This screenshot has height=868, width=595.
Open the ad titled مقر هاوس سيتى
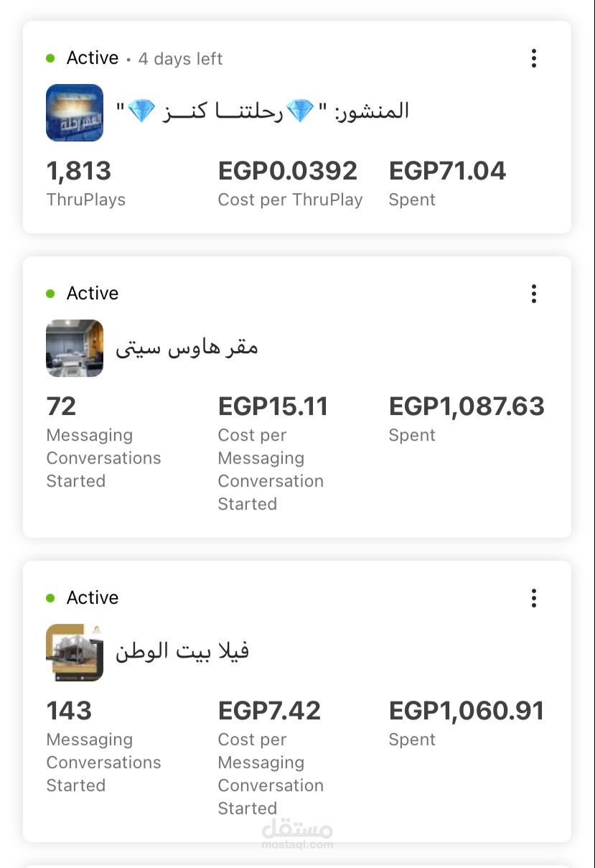tap(187, 348)
